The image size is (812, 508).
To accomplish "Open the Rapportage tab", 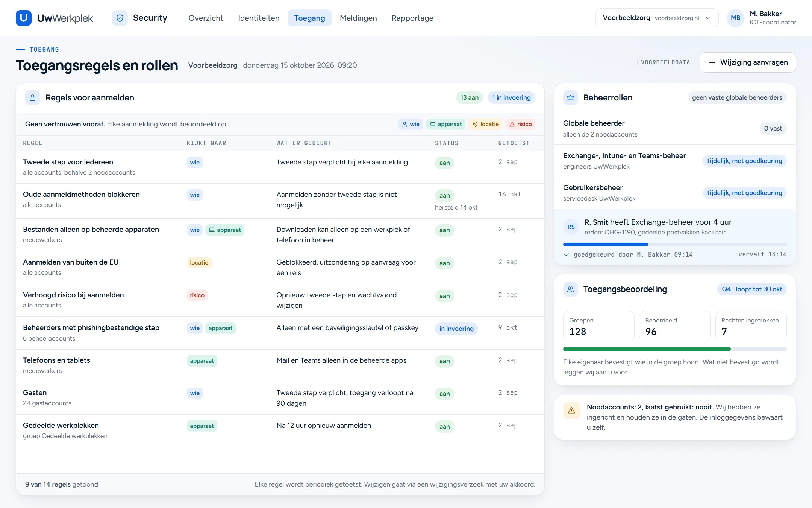I will 412,18.
